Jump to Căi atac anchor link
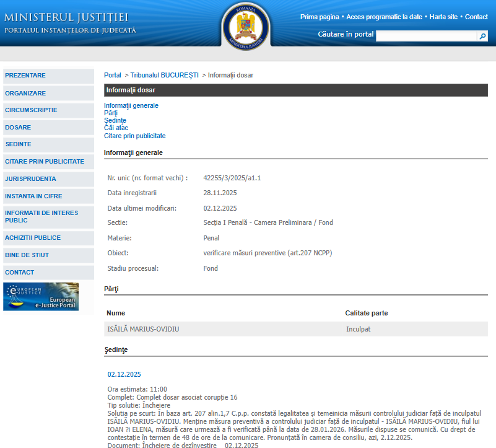Screen dimensions: 496x448 click(116, 128)
